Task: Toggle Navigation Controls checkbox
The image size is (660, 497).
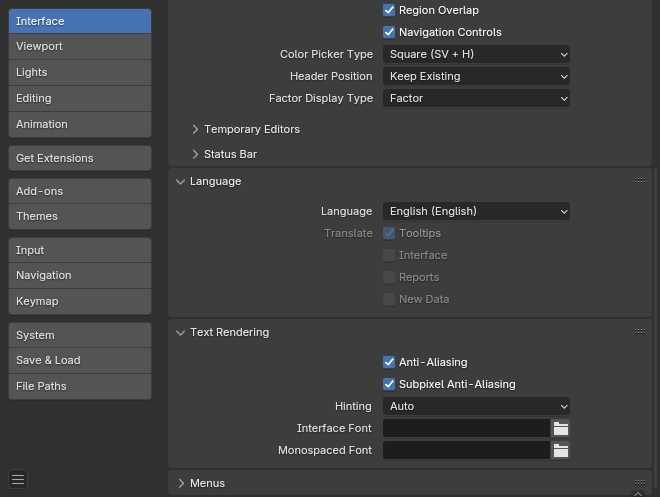Action: [389, 32]
